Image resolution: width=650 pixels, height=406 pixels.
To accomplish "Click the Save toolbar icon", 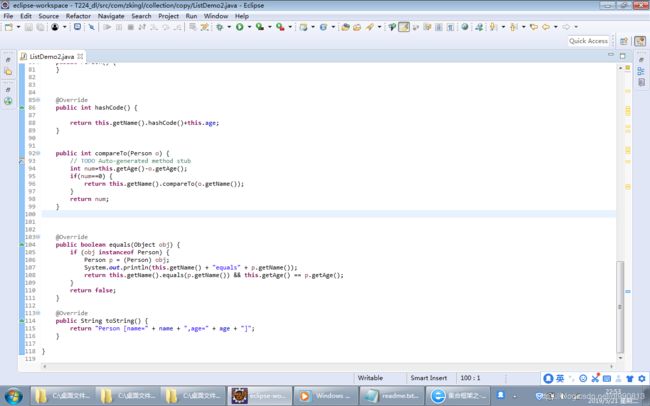I will coord(29,27).
